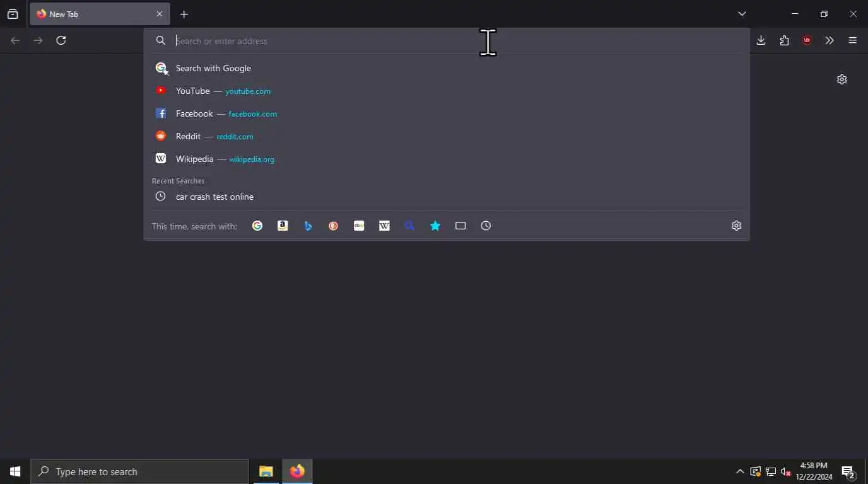Go back one page
This screenshot has width=868, height=484.
coord(15,40)
